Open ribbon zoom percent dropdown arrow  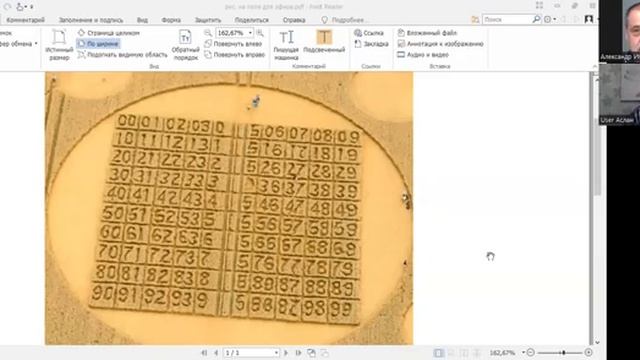pyautogui.click(x=250, y=33)
